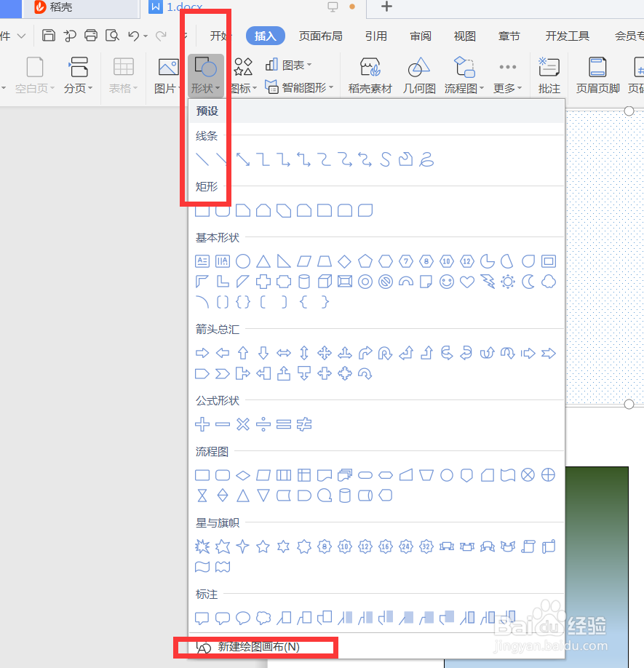Open the 表格 table dropdown
Image resolution: width=644 pixels, height=668 pixels.
123,76
